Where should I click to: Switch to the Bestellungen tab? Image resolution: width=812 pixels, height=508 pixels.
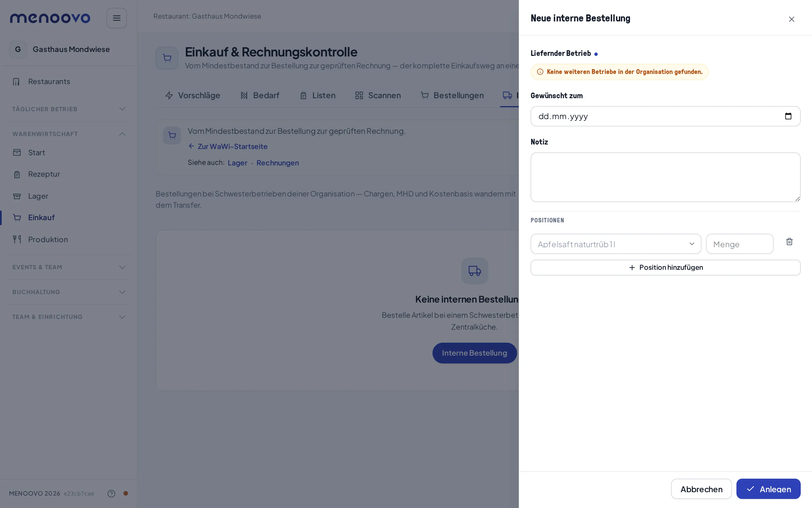pos(452,95)
